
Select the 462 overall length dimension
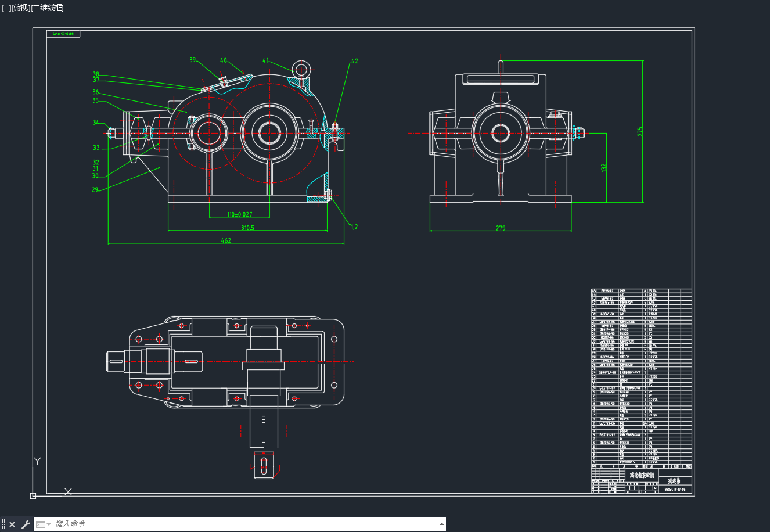click(226, 240)
